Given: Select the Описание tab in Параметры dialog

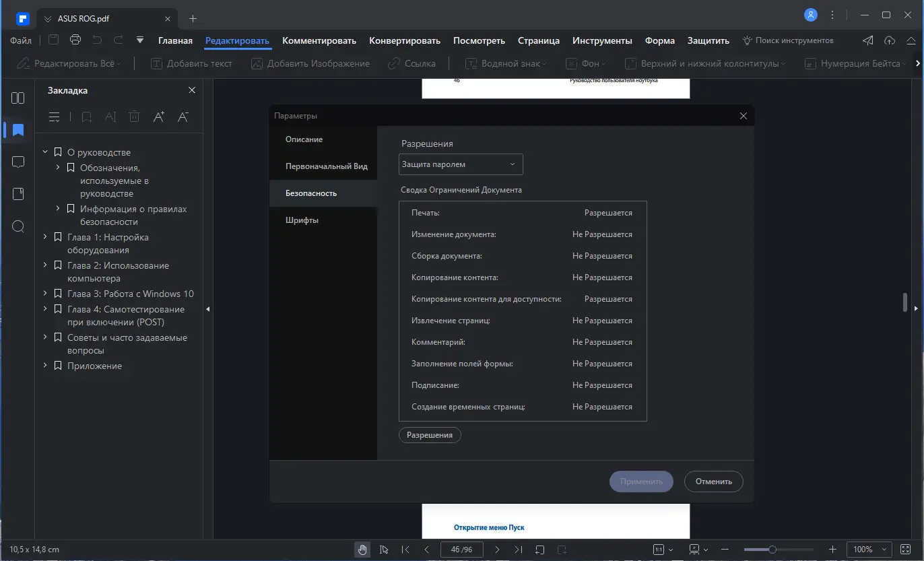Looking at the screenshot, I should tap(323, 139).
